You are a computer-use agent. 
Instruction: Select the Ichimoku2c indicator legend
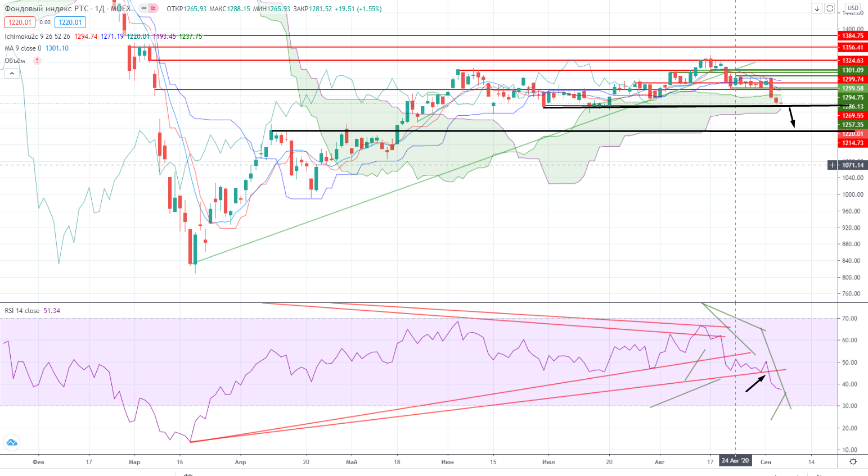coord(21,37)
